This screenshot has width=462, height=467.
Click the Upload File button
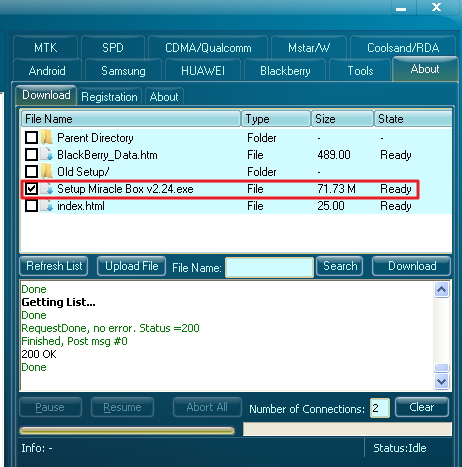[131, 266]
